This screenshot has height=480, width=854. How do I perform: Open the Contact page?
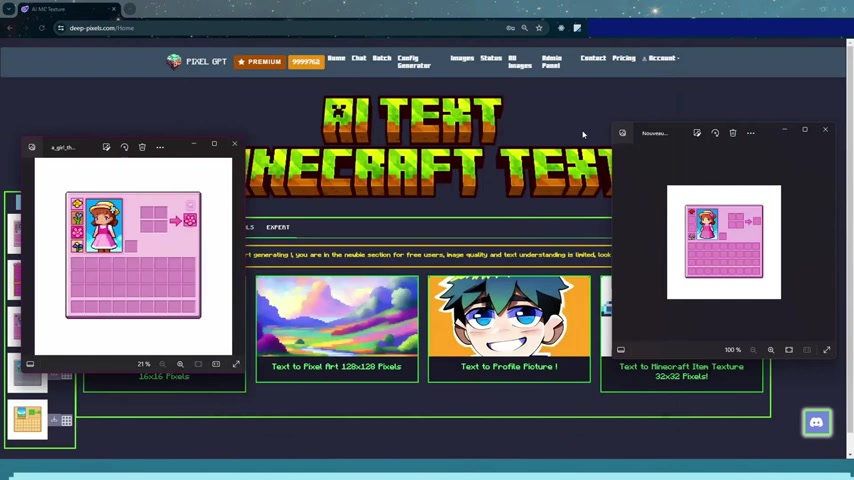[x=593, y=58]
